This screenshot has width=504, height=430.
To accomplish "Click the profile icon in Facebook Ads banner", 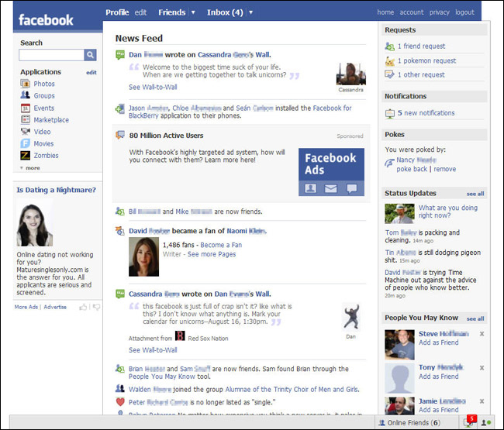I will click(310, 188).
